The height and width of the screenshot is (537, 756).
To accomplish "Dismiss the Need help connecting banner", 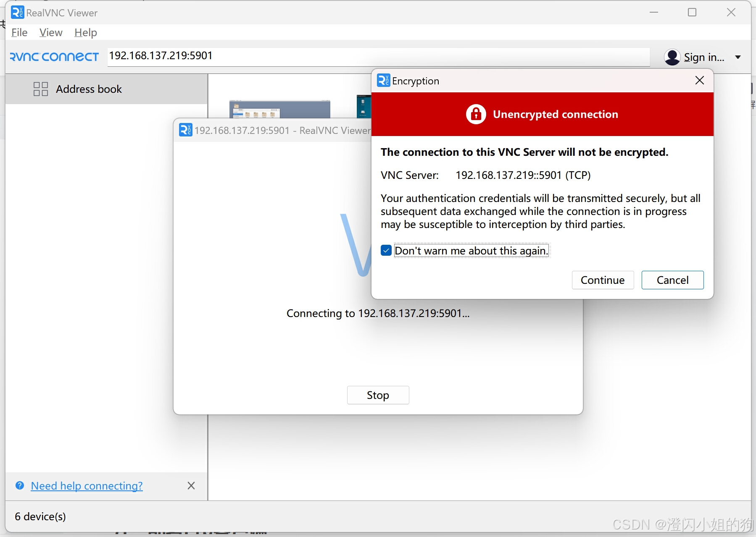I will [x=191, y=486].
